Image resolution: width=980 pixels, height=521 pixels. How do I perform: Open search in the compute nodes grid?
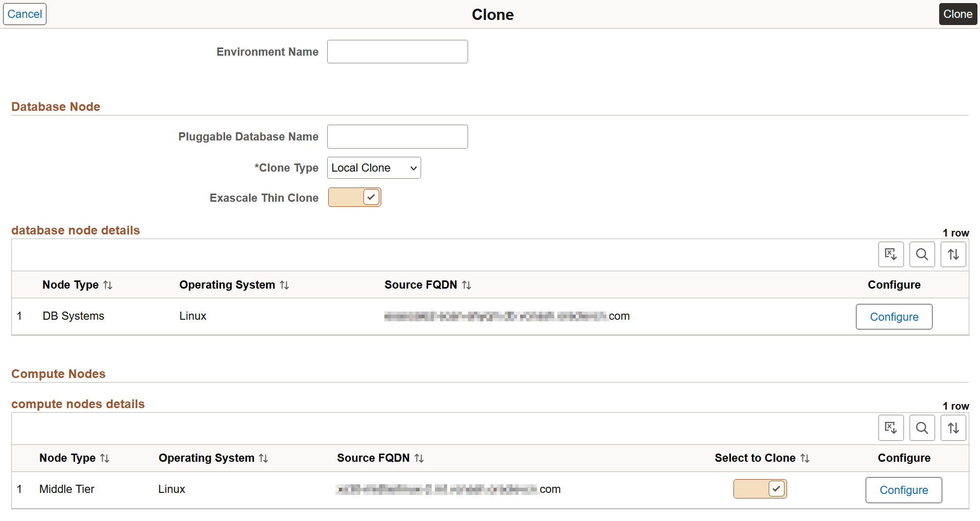pyautogui.click(x=922, y=428)
